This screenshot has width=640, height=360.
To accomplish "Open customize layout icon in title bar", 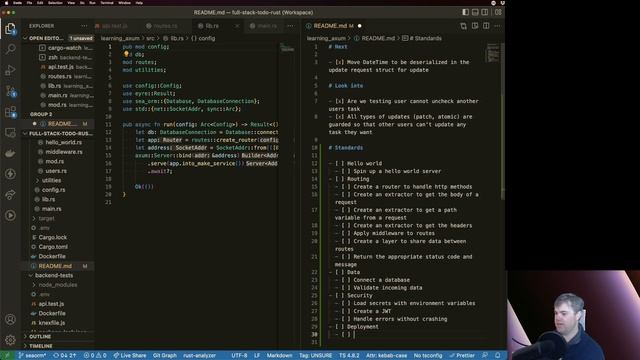I will click(x=498, y=12).
